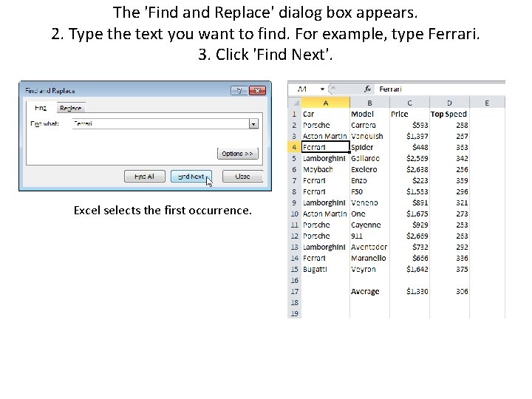Click 'Gallardo' cell

370,158
